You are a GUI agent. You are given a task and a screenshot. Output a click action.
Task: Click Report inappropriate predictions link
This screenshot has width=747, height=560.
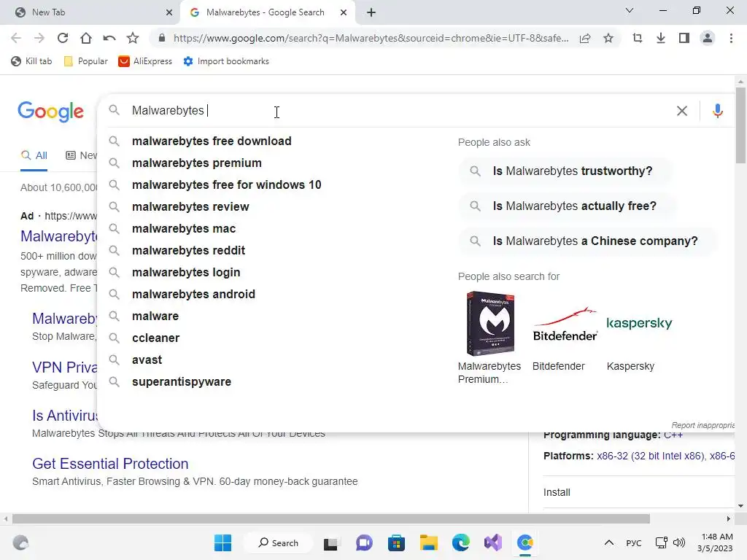[x=703, y=425]
